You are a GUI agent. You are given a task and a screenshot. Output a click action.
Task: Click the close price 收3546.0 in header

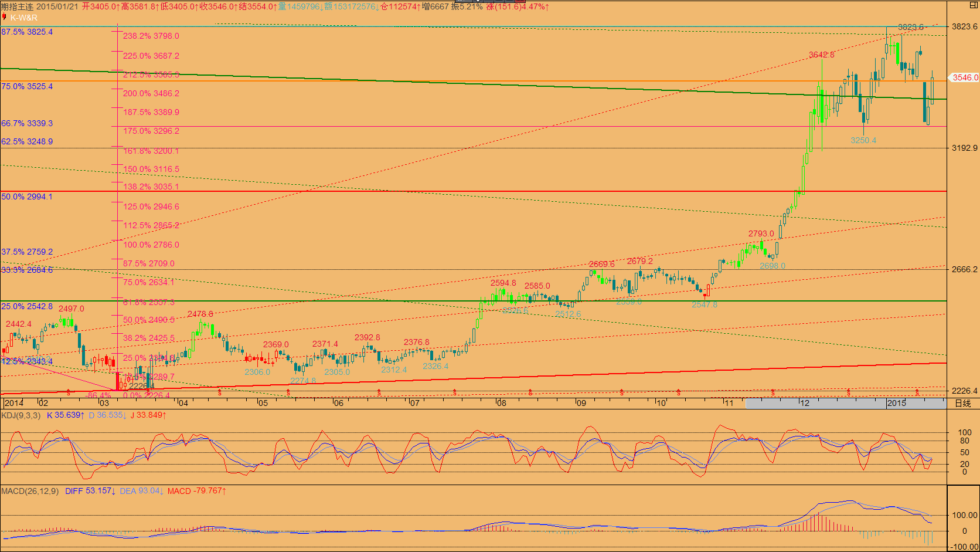tap(219, 6)
